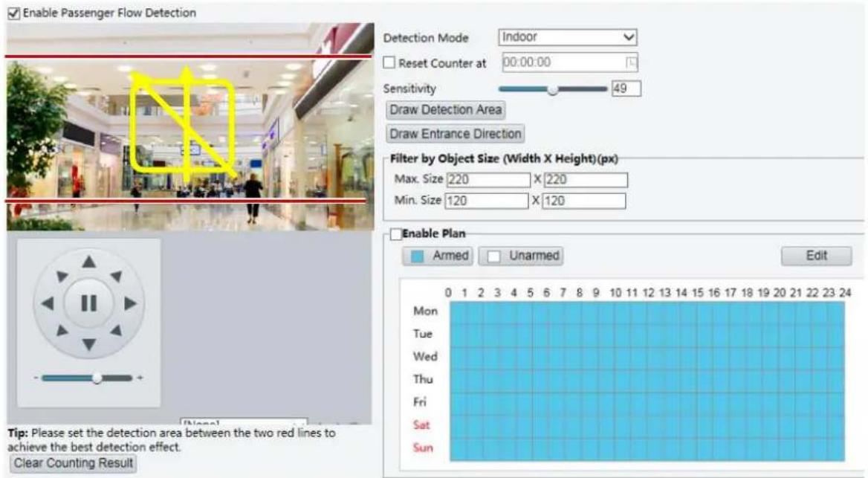Image resolution: width=868 pixels, height=478 pixels.
Task: Click the hour 24 header in schedule
Action: point(845,292)
